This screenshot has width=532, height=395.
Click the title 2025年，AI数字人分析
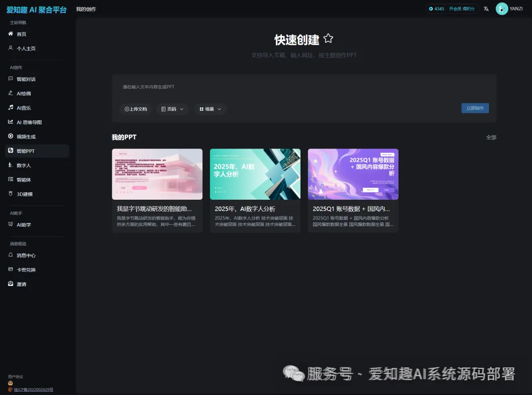tap(245, 209)
